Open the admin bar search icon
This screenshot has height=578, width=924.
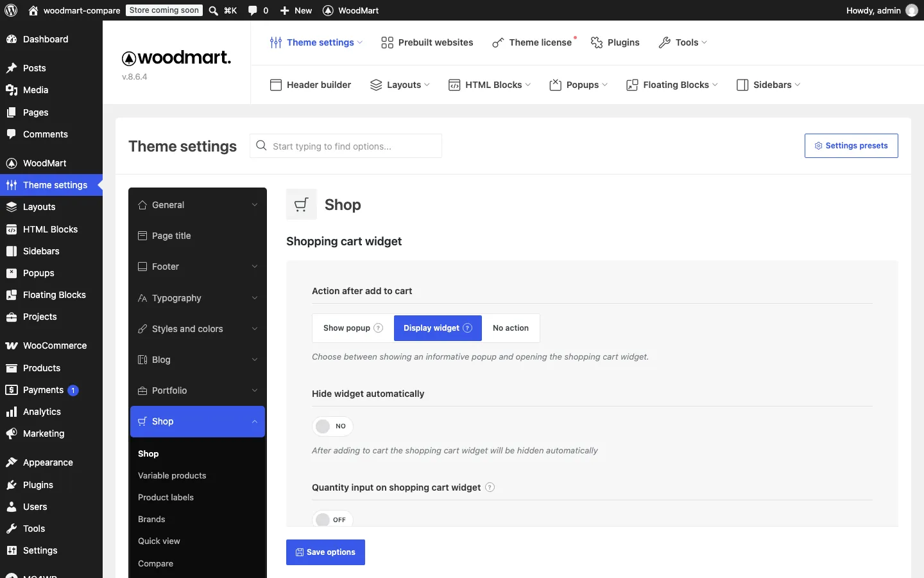[214, 10]
